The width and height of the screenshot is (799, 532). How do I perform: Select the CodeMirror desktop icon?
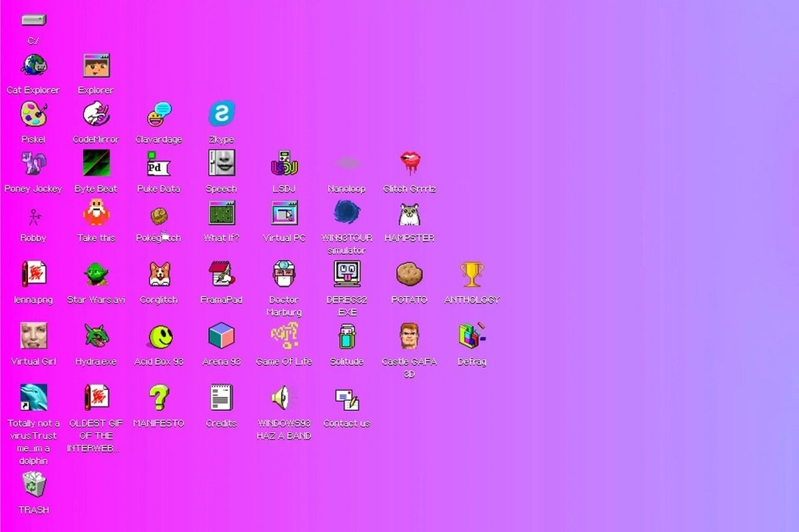pos(96,115)
